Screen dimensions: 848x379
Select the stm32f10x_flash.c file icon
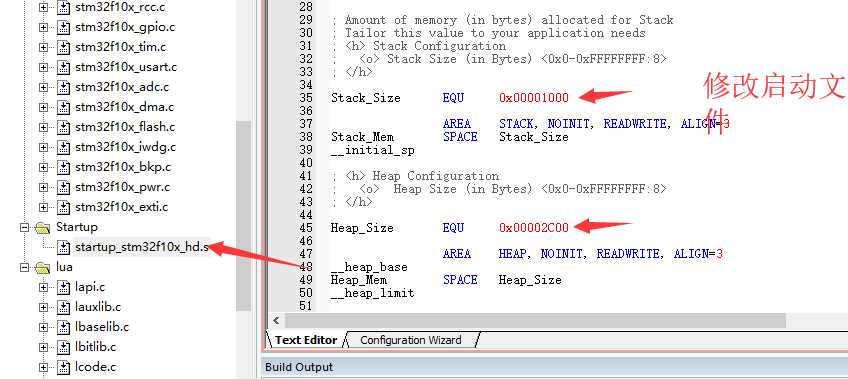[64, 128]
